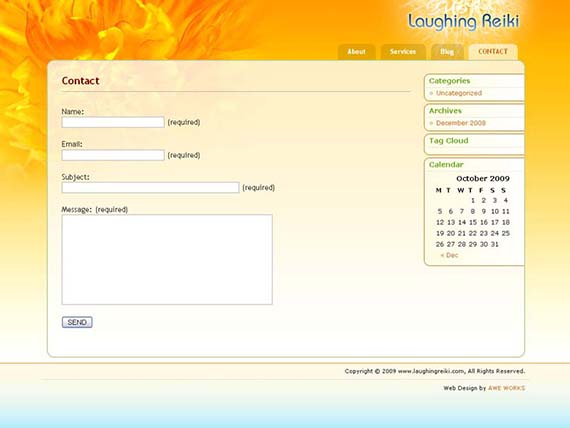Click the Archives sidebar heading
The width and height of the screenshot is (570, 428).
[x=445, y=111]
